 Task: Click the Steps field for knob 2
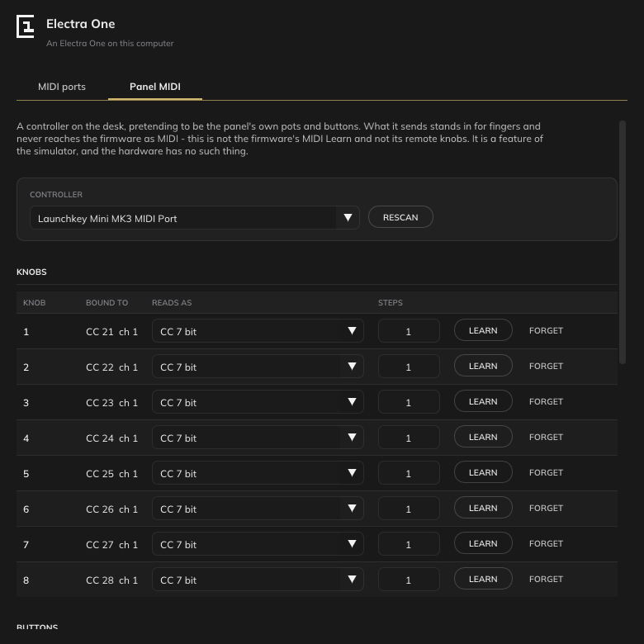[x=409, y=367]
